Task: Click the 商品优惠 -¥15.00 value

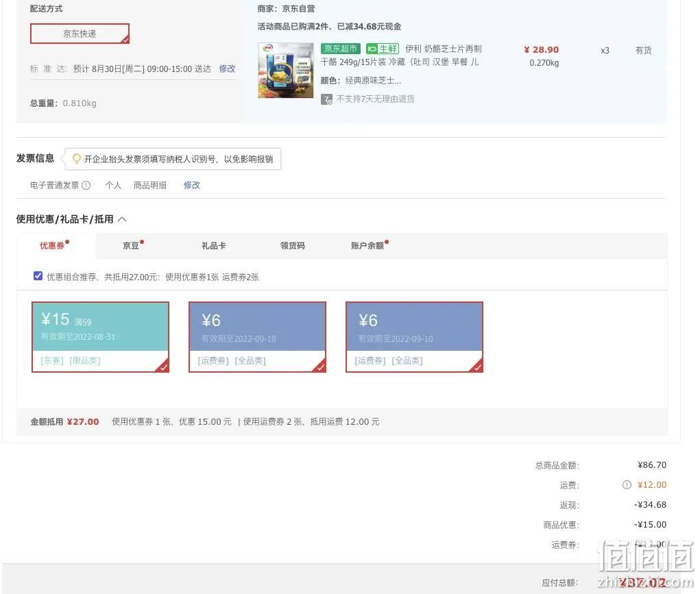Action: coord(650,524)
